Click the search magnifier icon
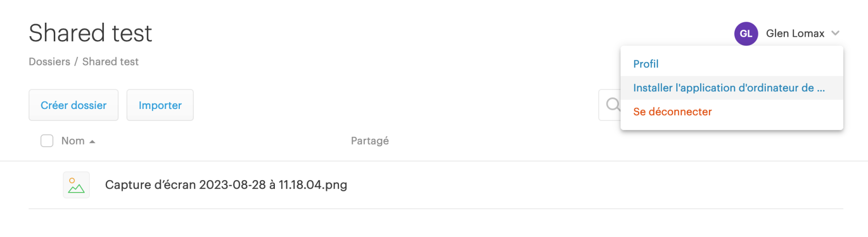 613,105
